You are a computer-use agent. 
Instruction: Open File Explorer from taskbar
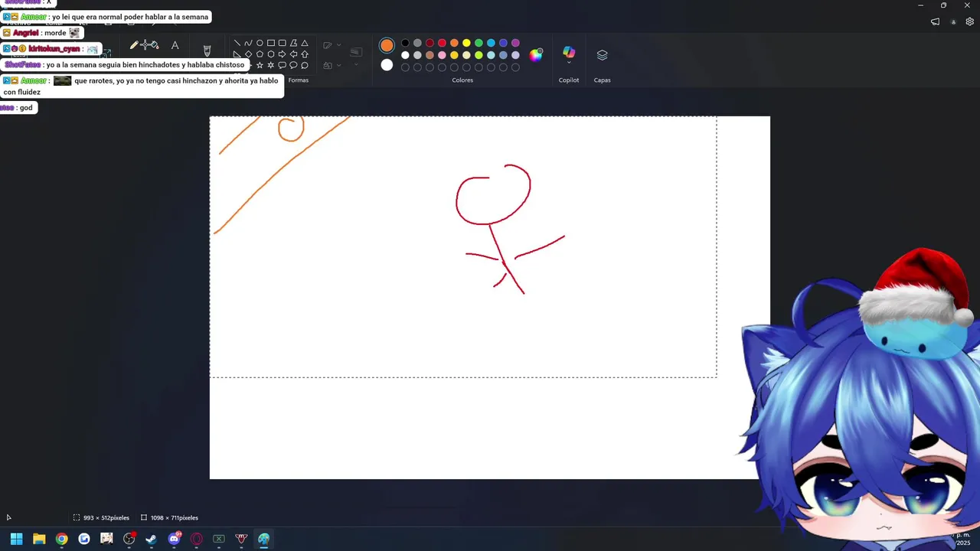(39, 539)
